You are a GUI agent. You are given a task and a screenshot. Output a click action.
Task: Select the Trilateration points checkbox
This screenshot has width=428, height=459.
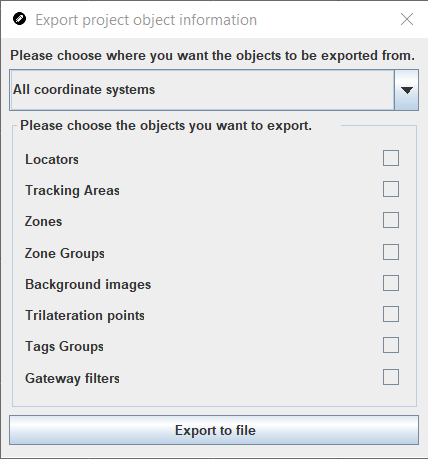click(391, 314)
